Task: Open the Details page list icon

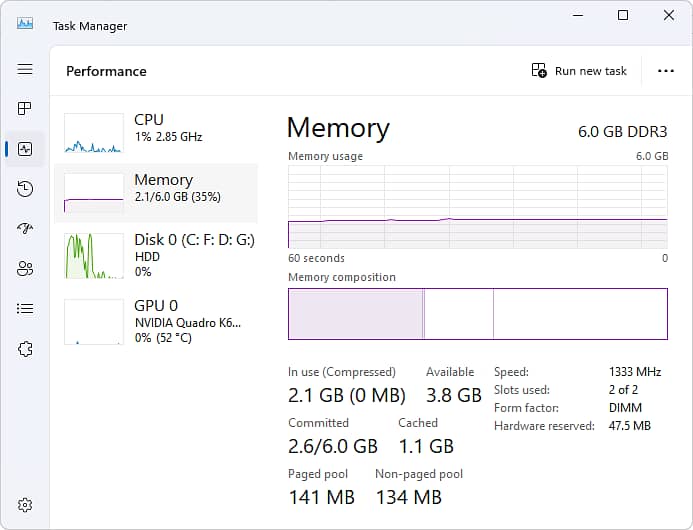Action: [25, 309]
